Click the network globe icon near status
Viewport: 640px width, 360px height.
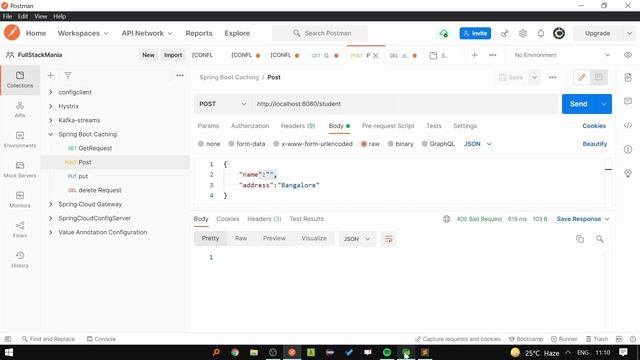[447, 219]
